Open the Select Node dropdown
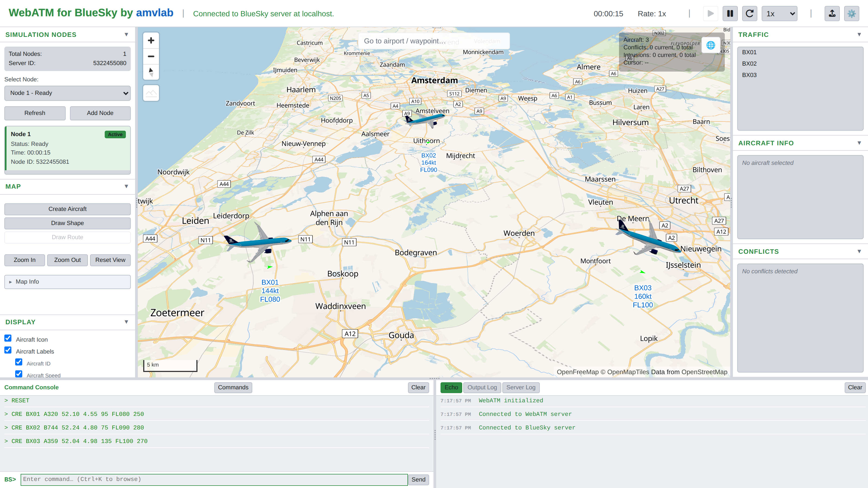The width and height of the screenshot is (868, 488). [x=67, y=93]
